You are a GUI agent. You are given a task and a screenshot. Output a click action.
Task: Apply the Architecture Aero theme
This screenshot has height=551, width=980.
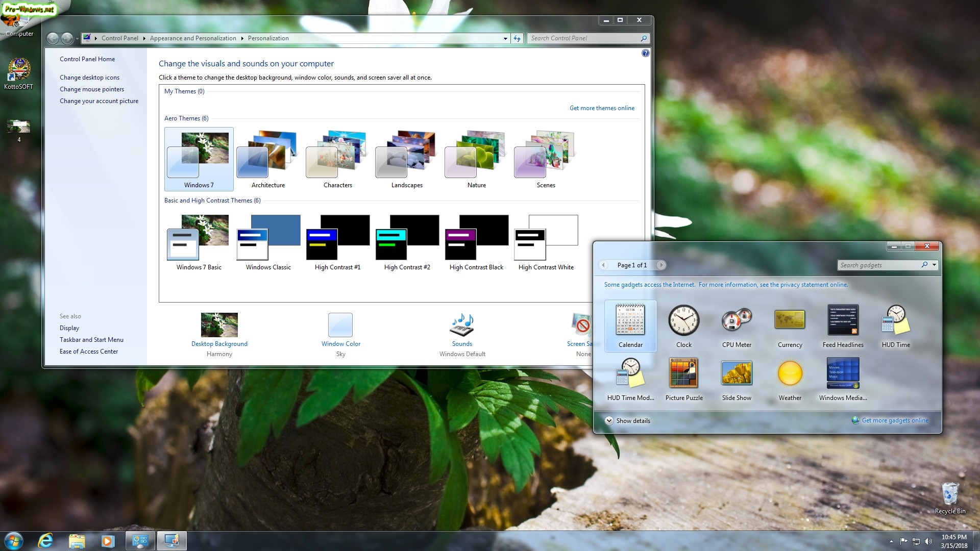coord(268,156)
